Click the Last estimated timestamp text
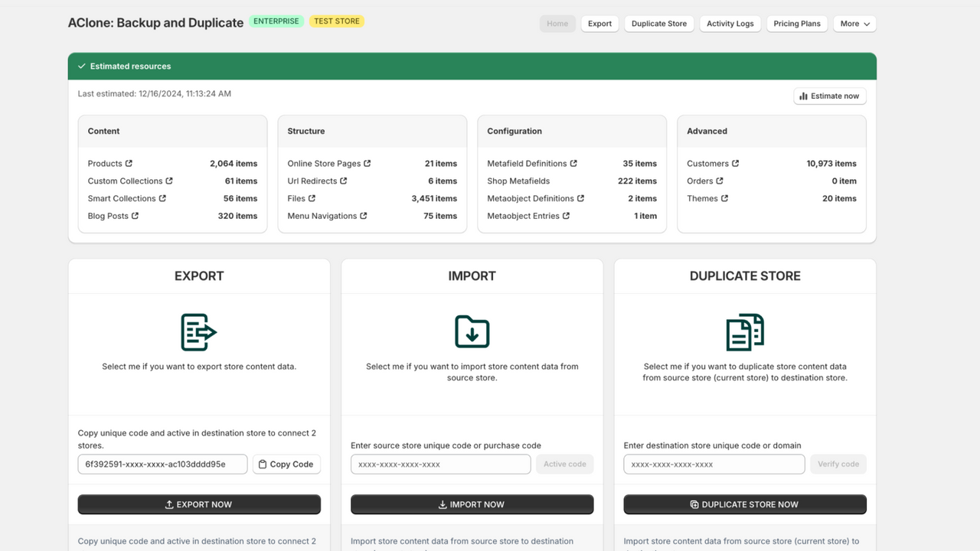The image size is (980, 551). pyautogui.click(x=155, y=93)
